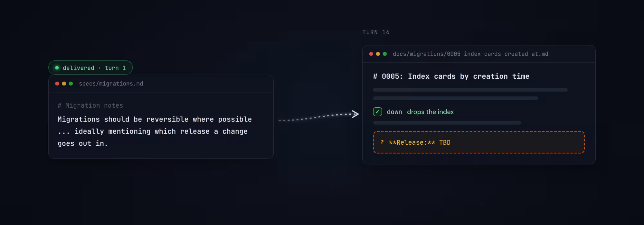Click the green status dot in delivered badge
This screenshot has width=644, height=225.
[x=57, y=67]
